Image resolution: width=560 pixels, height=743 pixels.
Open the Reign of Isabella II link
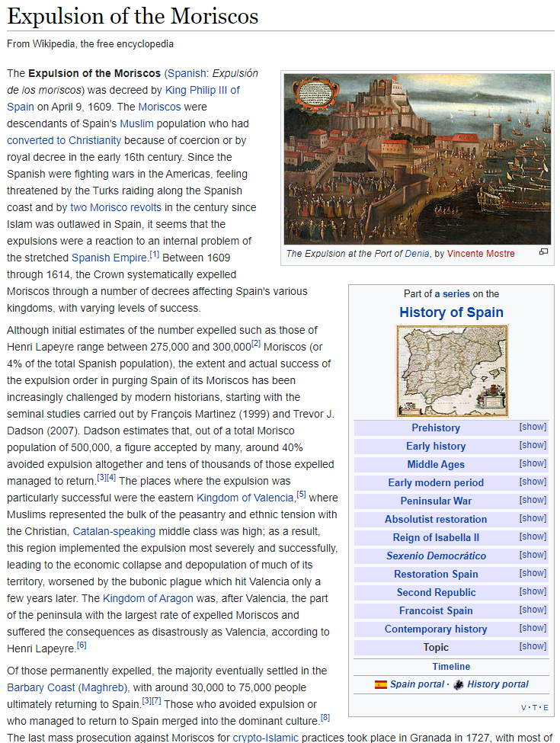tap(436, 537)
